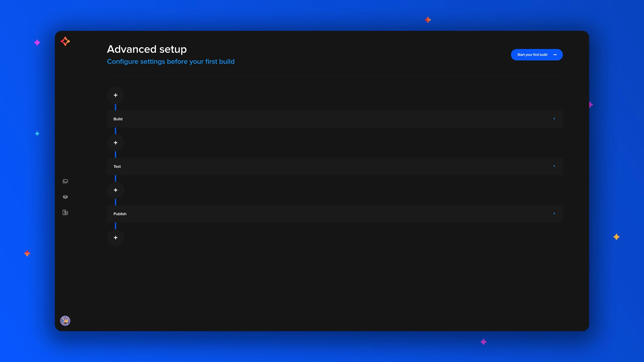Expand the Test stage chevron
Viewport: 644px width, 362px height.
554,166
